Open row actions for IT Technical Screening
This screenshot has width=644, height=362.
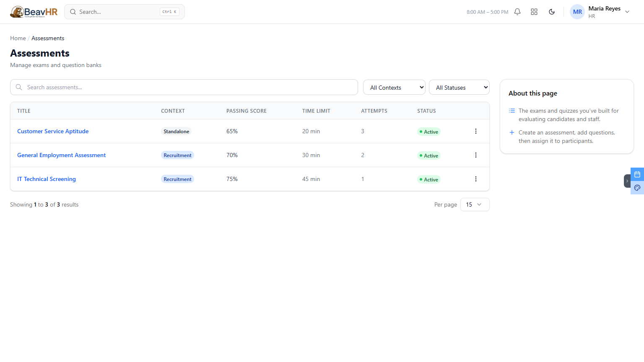pyautogui.click(x=476, y=179)
